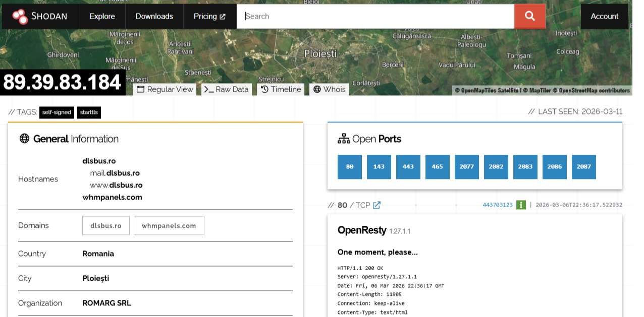Click the 'Content-Type: text/html' line

(x=372, y=312)
